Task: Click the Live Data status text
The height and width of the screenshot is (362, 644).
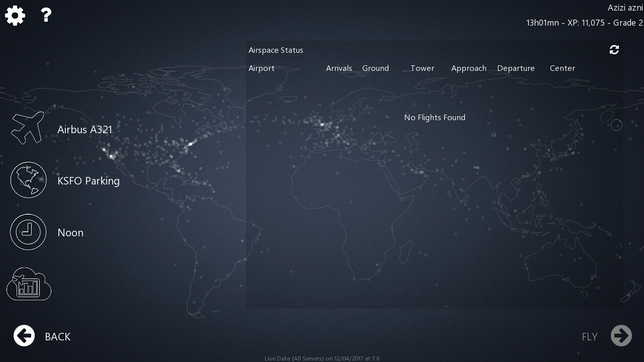Action: 322,358
